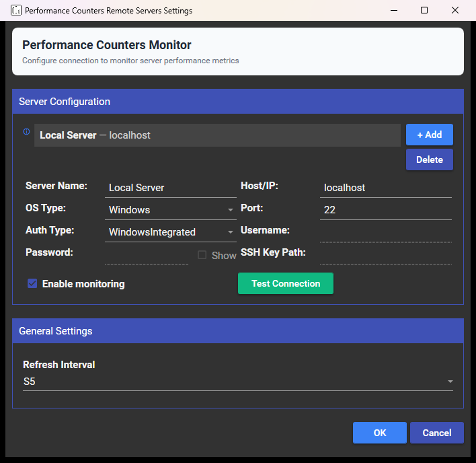Toggle the Show password checkbox
Image resolution: width=476 pixels, height=463 pixels.
click(x=202, y=255)
